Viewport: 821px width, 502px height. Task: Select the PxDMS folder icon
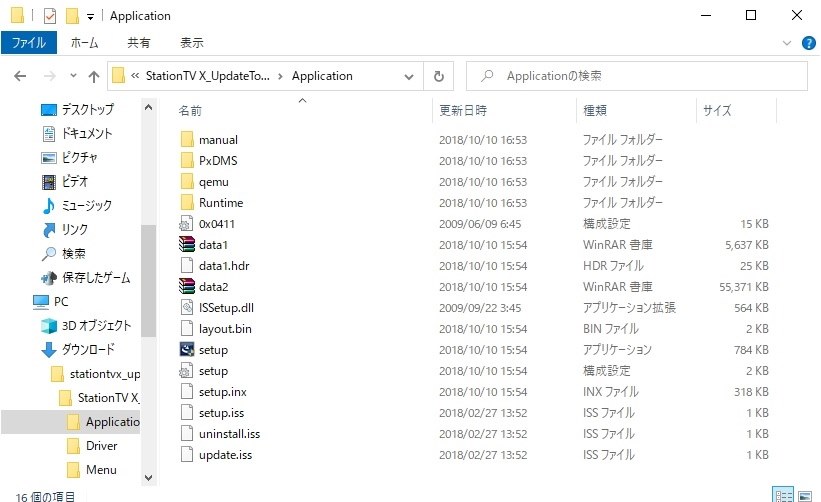pos(187,160)
